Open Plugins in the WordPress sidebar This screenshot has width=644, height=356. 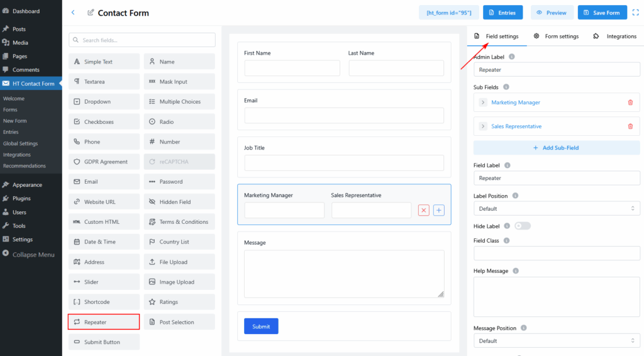click(x=21, y=199)
